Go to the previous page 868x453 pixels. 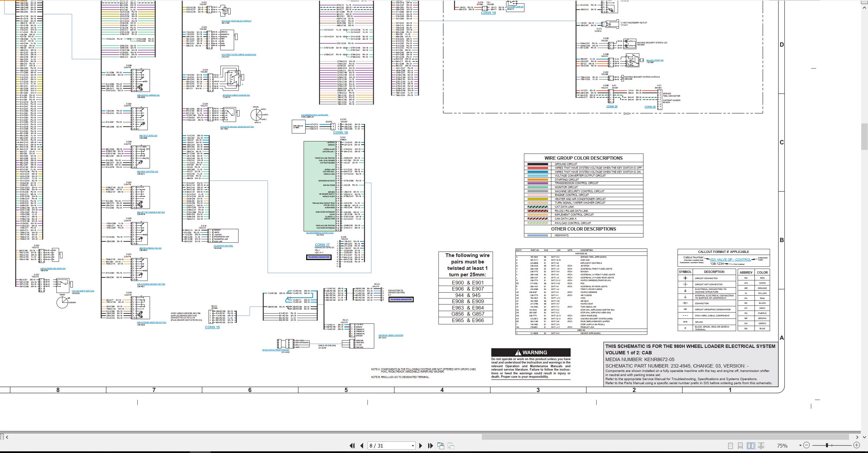click(x=362, y=446)
